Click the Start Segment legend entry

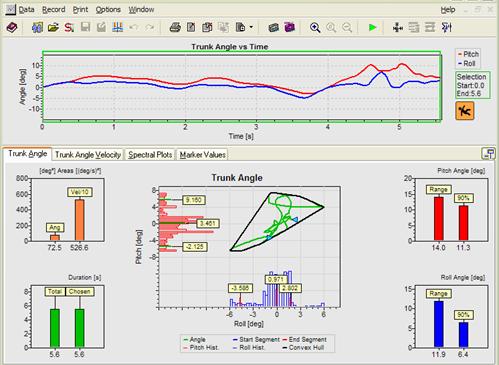click(x=256, y=339)
